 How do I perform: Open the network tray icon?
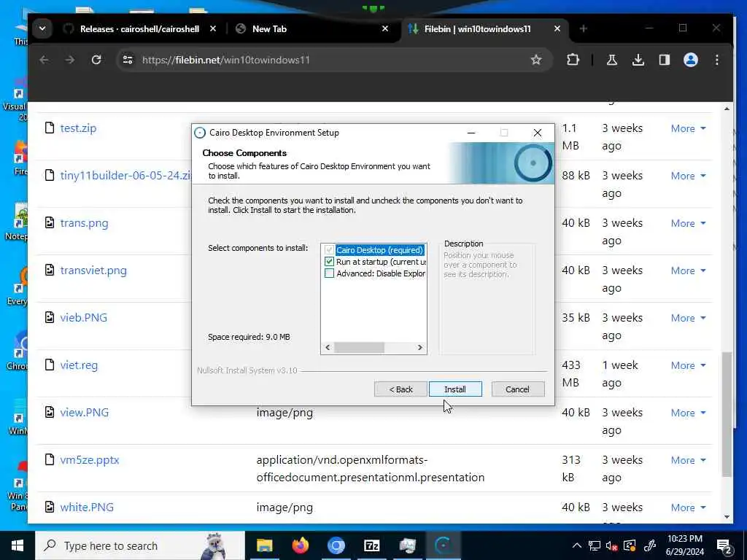point(594,545)
